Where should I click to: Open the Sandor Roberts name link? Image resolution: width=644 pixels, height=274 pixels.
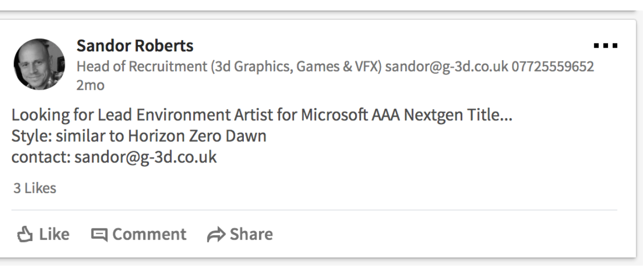(x=135, y=46)
